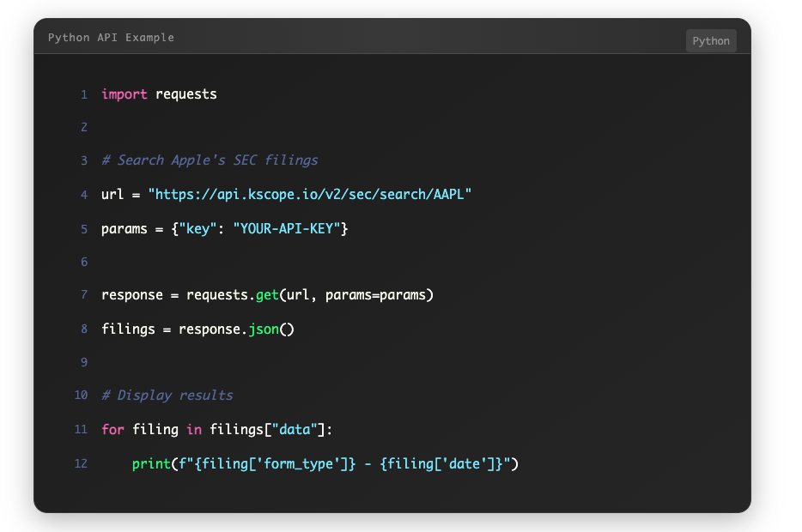Click the kscope.io API URL string
This screenshot has width=802, height=532.
311,194
